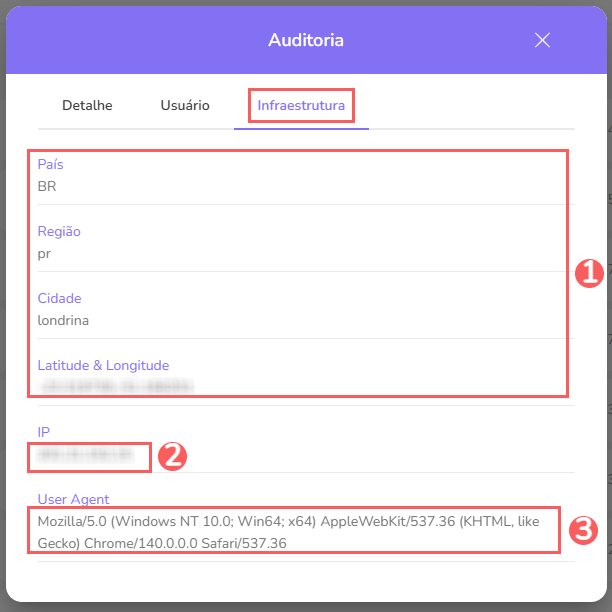Image resolution: width=612 pixels, height=612 pixels.
Task: Switch to the Detalhe tab
Action: click(87, 105)
